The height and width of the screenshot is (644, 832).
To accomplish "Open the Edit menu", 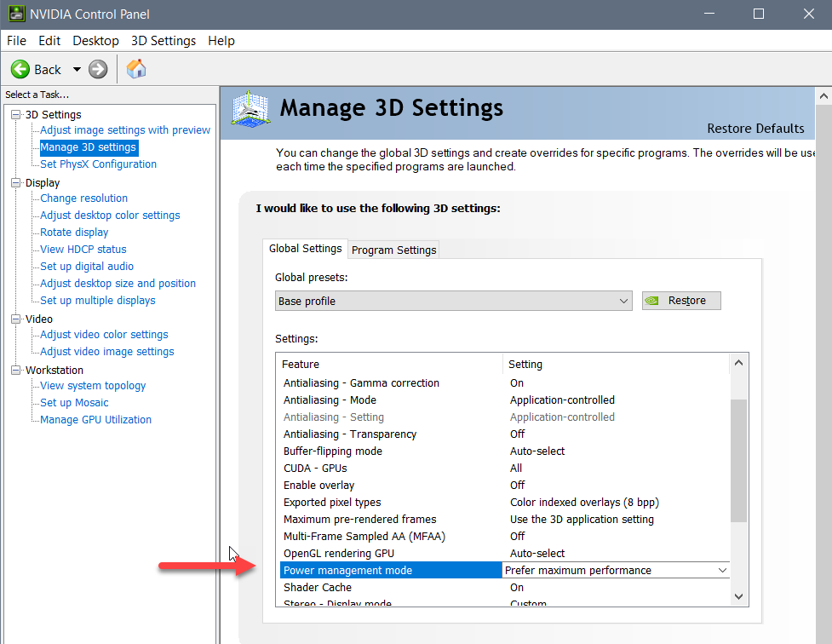I will pos(49,41).
